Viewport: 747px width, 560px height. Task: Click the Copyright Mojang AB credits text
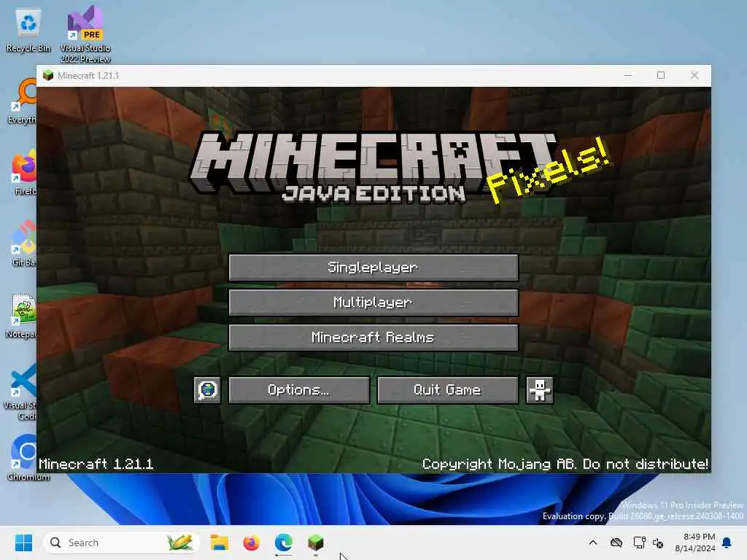565,464
